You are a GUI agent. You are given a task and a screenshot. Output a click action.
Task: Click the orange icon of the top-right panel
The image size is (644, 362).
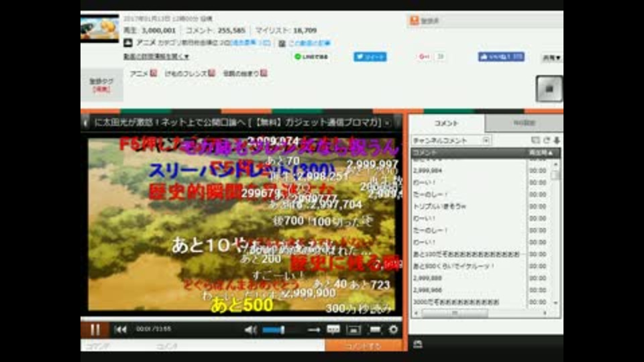tap(414, 20)
